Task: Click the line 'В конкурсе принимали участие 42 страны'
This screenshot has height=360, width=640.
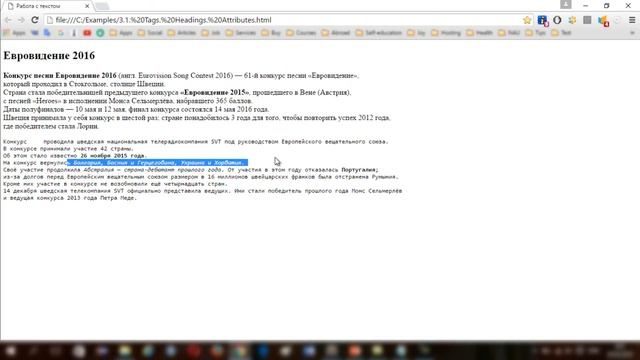Action: pos(69,149)
